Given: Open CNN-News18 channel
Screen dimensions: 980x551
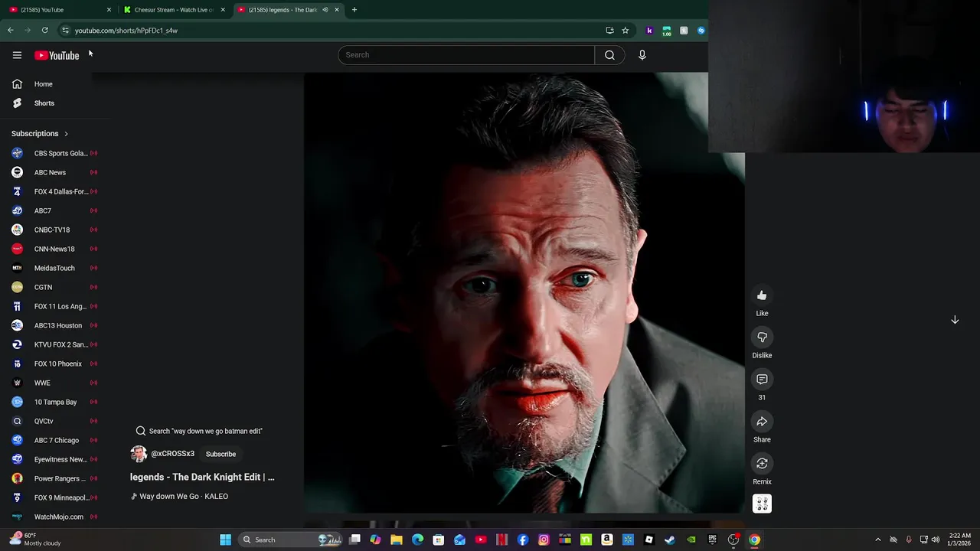Looking at the screenshot, I should click(55, 249).
